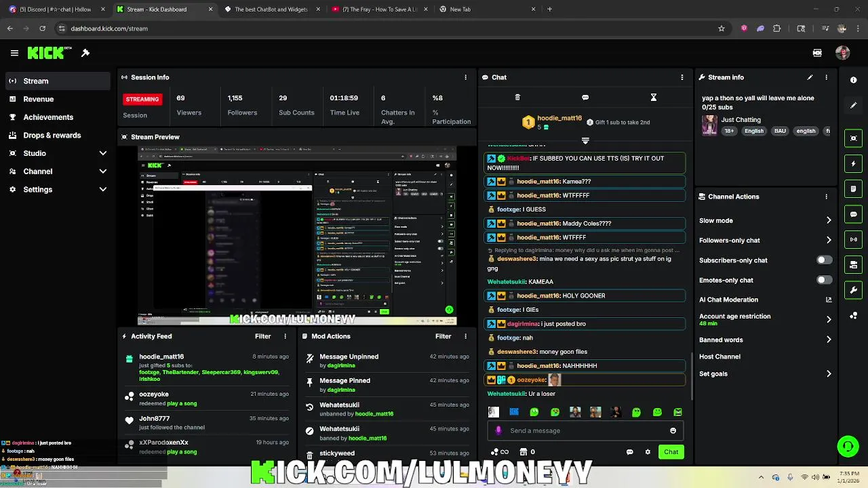Click the volume icon in system tray
The height and width of the screenshot is (488, 868).
(x=814, y=477)
